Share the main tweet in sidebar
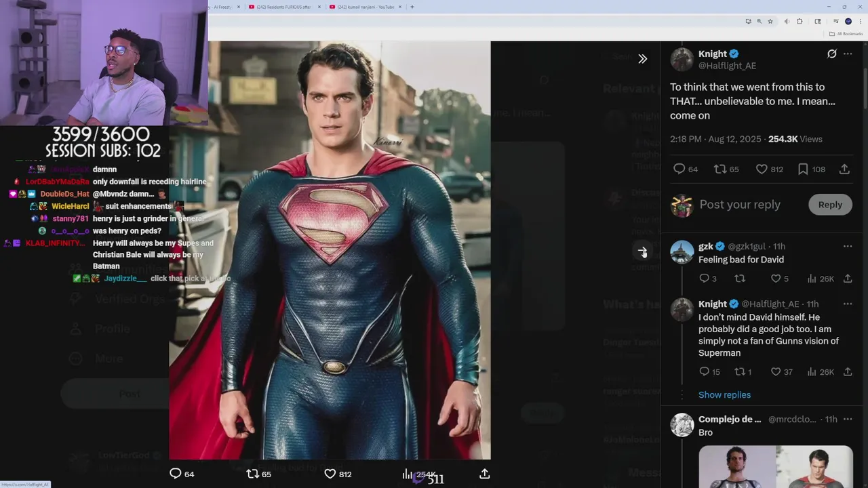Image resolution: width=868 pixels, height=488 pixels. (x=844, y=169)
